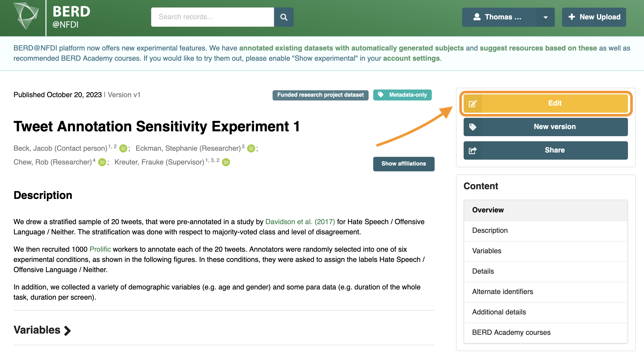The image size is (644, 357).
Task: Expand the Variables section chevron
Action: (x=68, y=331)
